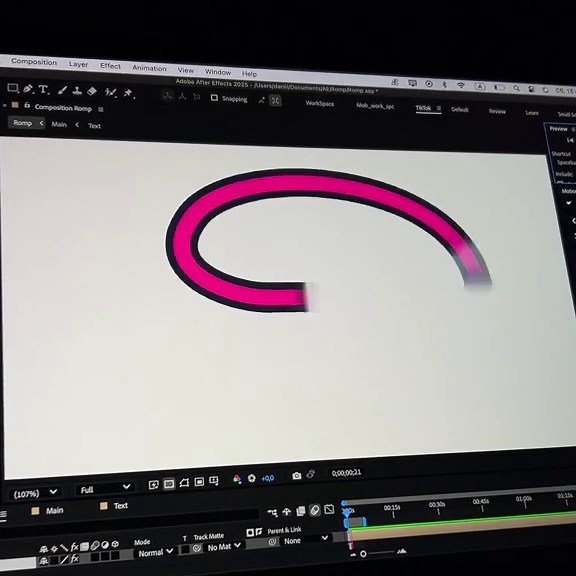The height and width of the screenshot is (576, 576).
Task: Open the Graph Editor icon
Action: tap(329, 509)
